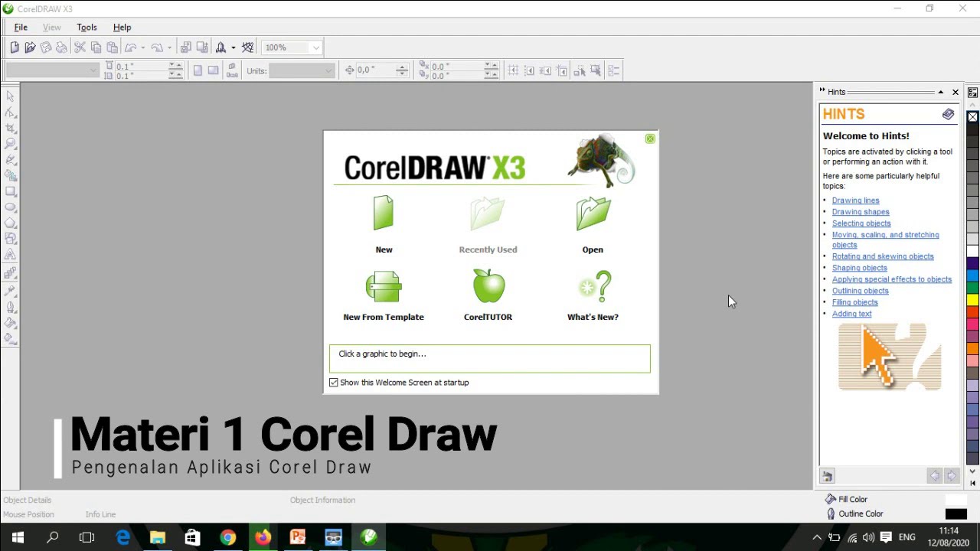This screenshot has width=980, height=551.
Task: Open Shaping objects hint topic
Action: coord(859,268)
